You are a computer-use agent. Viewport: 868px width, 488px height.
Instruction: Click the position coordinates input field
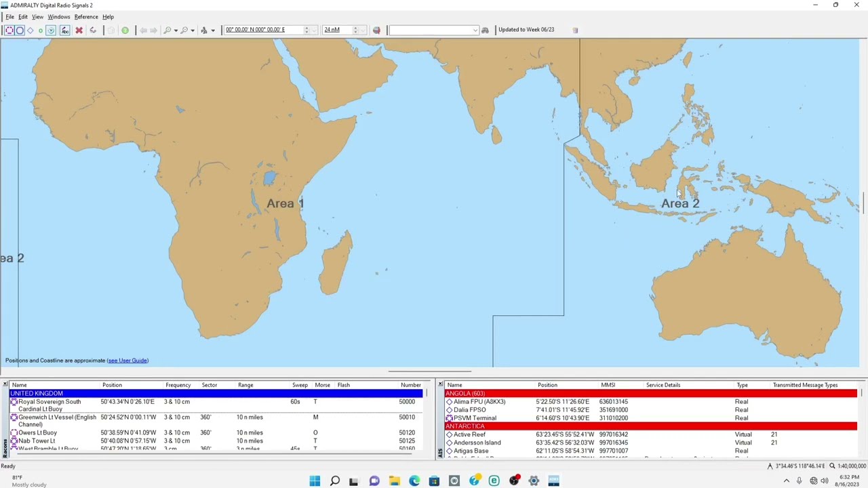263,30
